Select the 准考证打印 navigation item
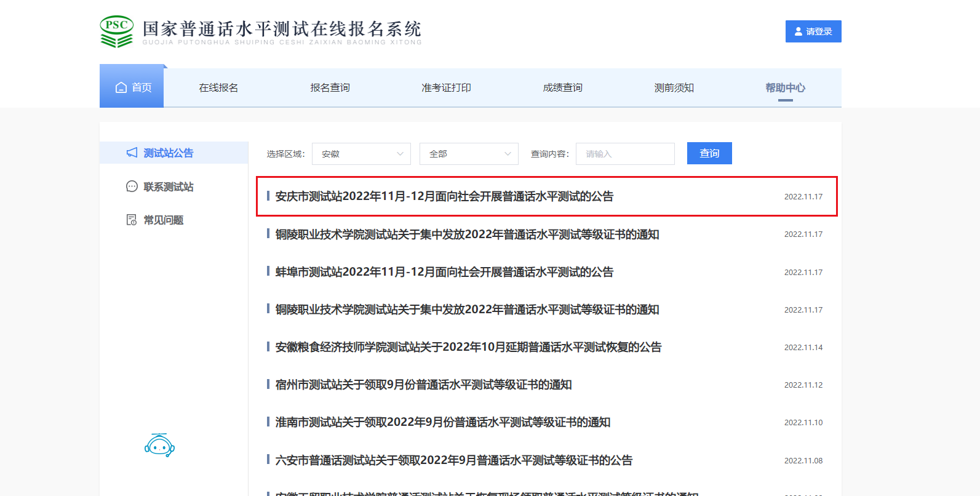Screen dimensions: 980x496 point(446,87)
